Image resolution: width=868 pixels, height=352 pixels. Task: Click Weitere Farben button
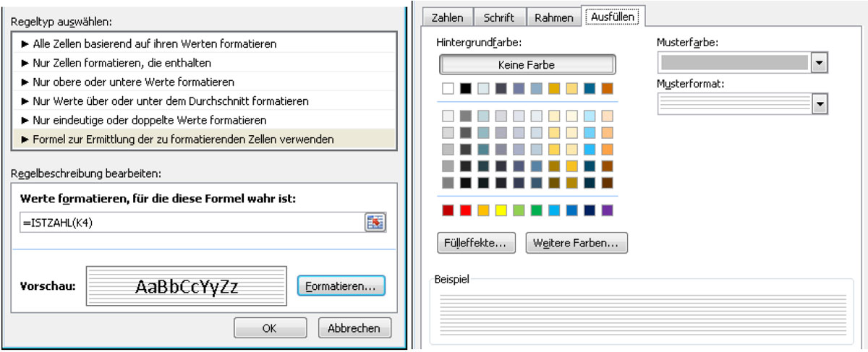pyautogui.click(x=576, y=243)
